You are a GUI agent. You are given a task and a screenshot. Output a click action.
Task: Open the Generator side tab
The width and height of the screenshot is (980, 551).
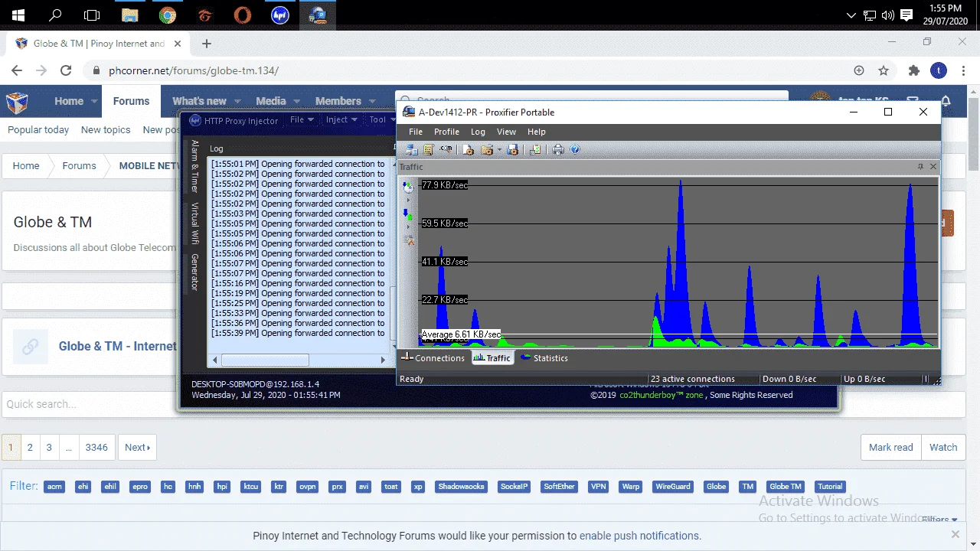(195, 272)
